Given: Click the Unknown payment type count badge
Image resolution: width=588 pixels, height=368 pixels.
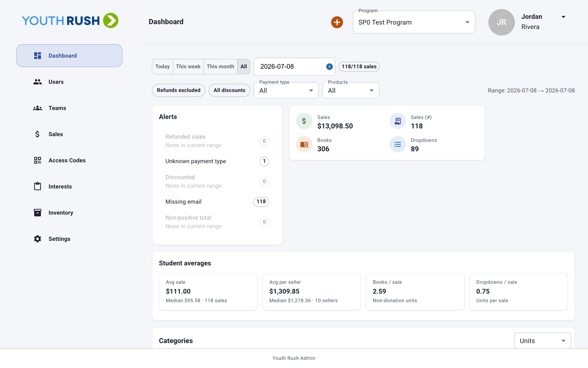Looking at the screenshot, I should (x=264, y=161).
